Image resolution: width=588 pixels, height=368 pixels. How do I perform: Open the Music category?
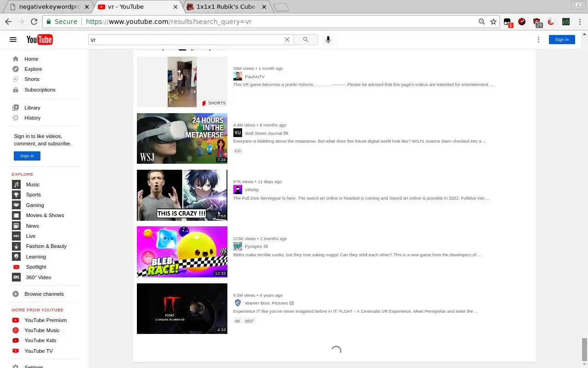33,184
